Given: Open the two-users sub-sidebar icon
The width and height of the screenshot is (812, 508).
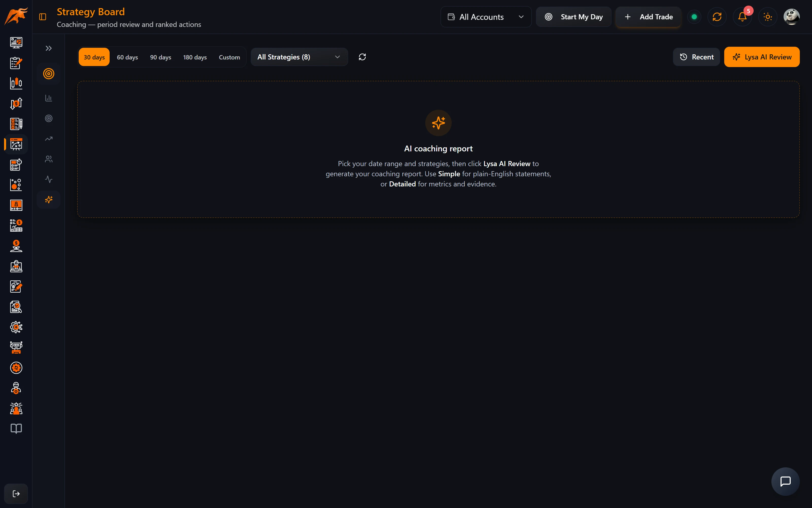Looking at the screenshot, I should coord(49,159).
